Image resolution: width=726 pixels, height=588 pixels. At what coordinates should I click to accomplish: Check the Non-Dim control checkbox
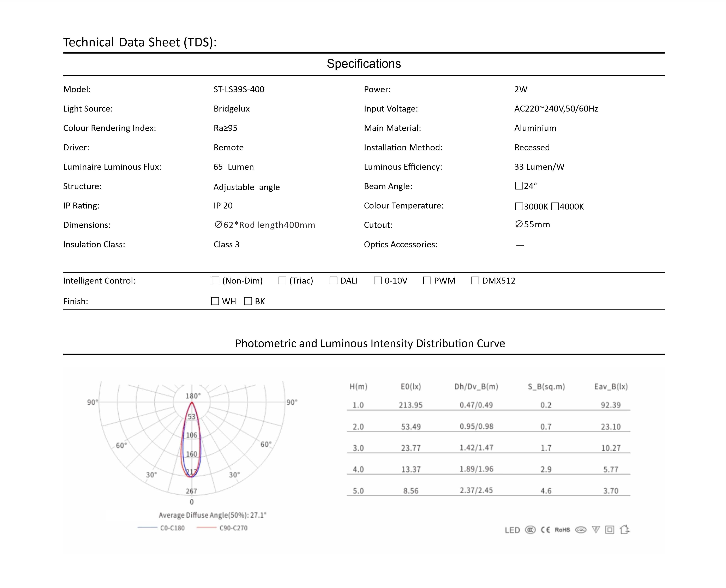(x=215, y=281)
